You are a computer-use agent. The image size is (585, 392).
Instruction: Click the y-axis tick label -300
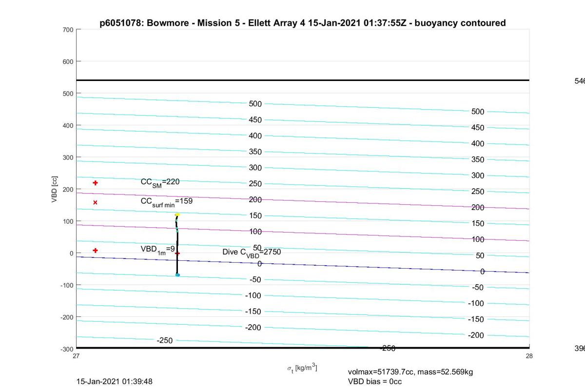[67, 349]
